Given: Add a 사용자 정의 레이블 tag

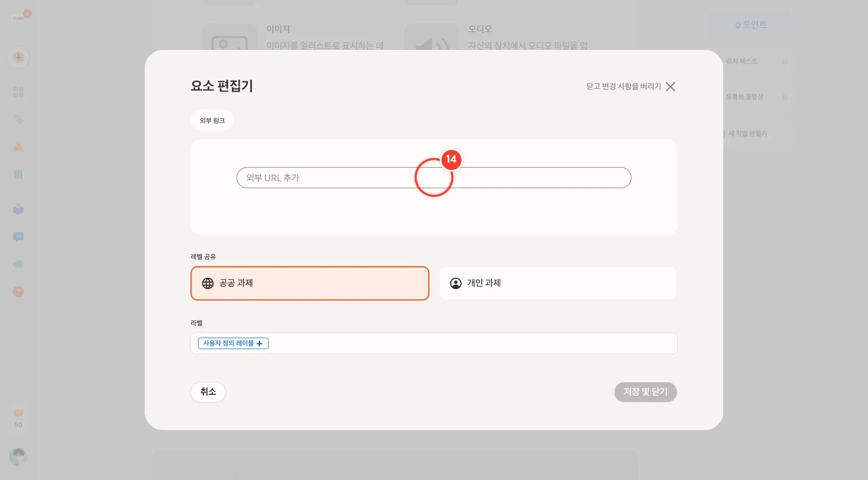Looking at the screenshot, I should [x=233, y=343].
